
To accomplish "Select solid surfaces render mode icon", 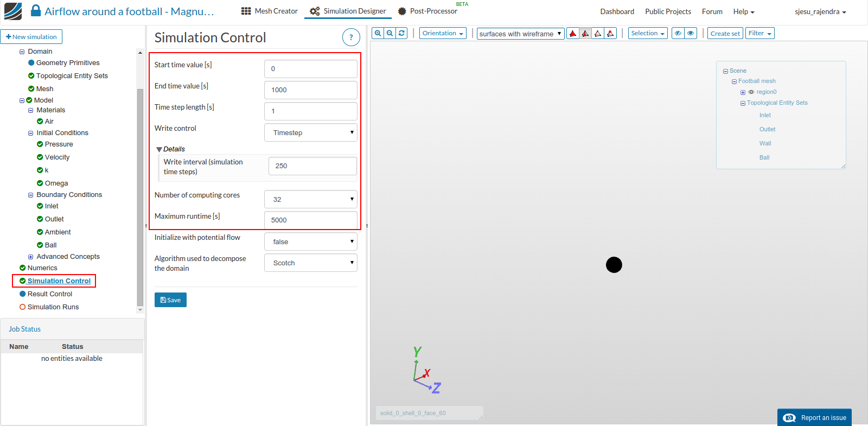I will [573, 34].
